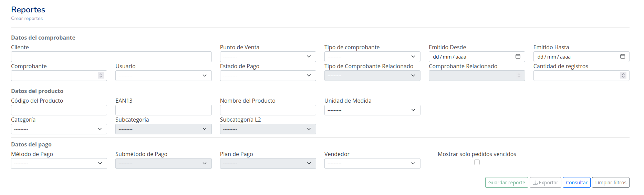Expand the Categoría dropdown

pos(59,129)
